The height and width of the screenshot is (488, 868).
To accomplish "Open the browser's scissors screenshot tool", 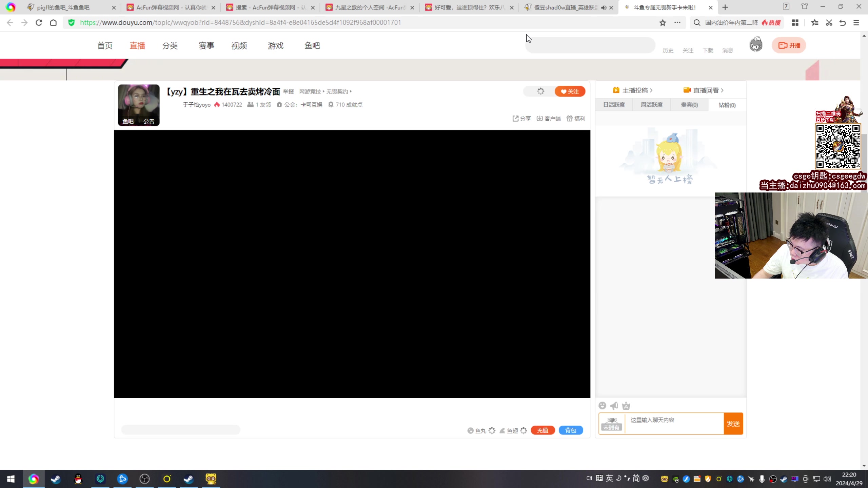I will (x=829, y=23).
